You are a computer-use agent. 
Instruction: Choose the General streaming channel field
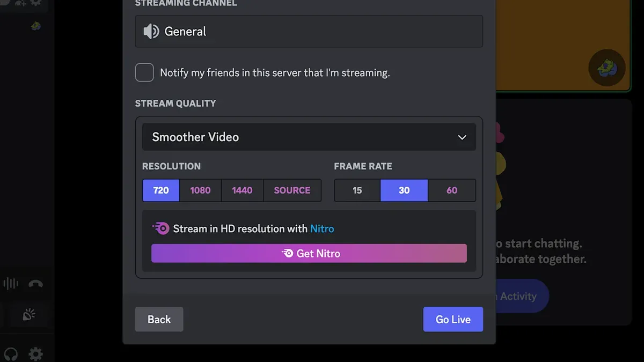(x=309, y=31)
